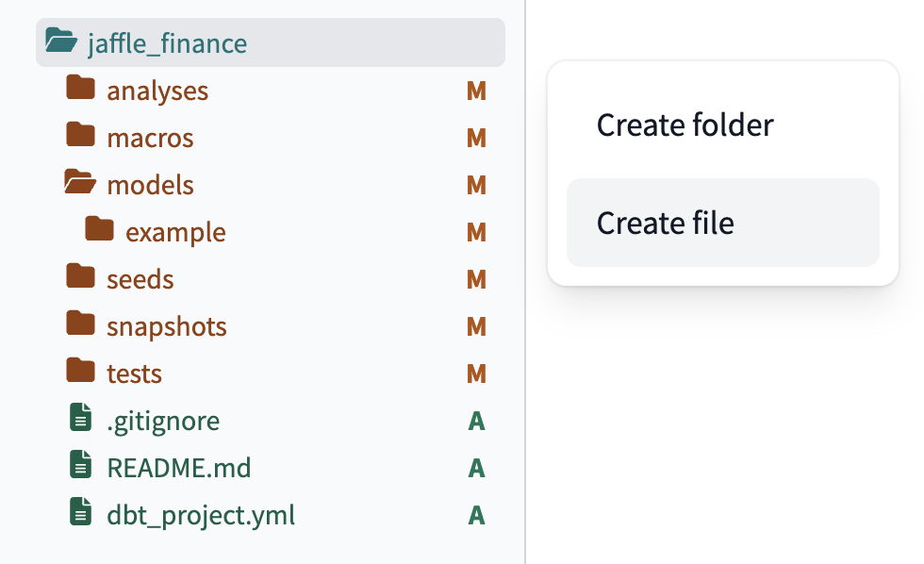This screenshot has height=564, width=924.
Task: Click the A indicator beside dbt_project.yml
Action: click(x=476, y=515)
